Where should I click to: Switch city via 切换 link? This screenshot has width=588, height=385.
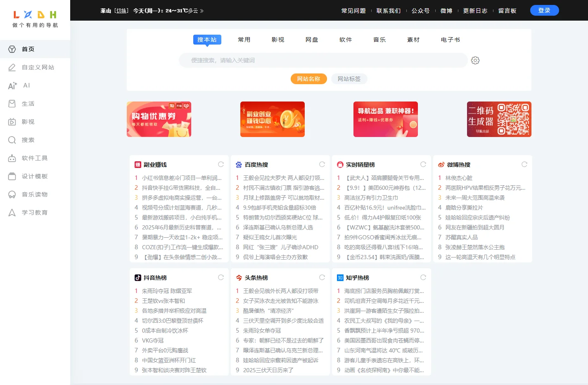click(121, 11)
